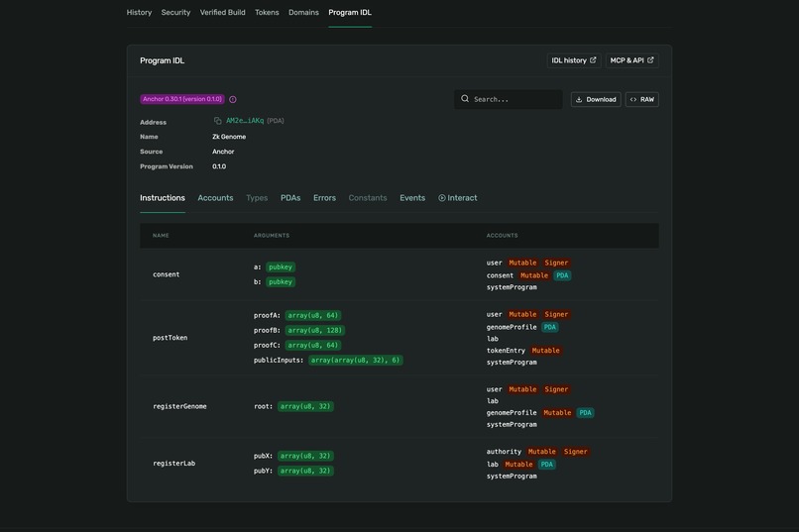Click the pubkey type of argument b
Viewport: 799px width, 532px height.
click(281, 281)
